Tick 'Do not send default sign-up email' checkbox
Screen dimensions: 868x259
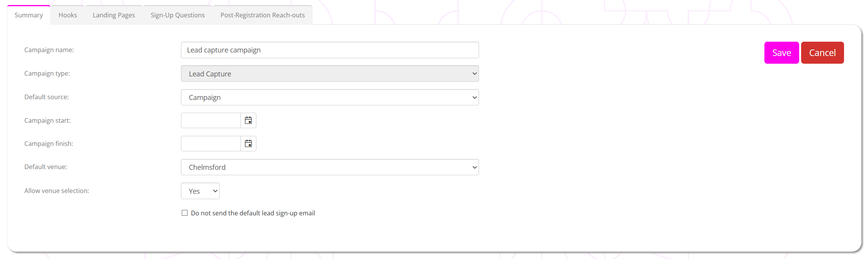[185, 213]
